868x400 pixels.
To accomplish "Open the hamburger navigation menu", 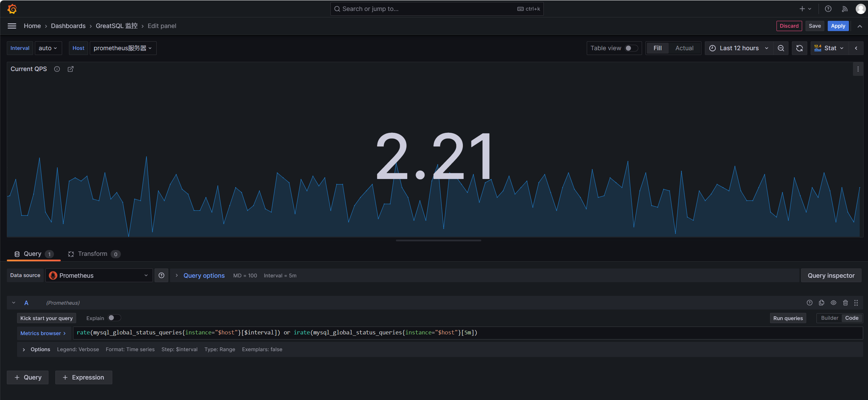I will pyautogui.click(x=12, y=26).
